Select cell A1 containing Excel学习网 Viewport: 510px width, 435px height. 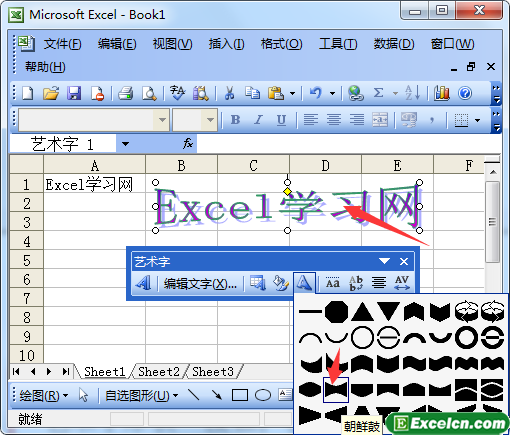[94, 184]
